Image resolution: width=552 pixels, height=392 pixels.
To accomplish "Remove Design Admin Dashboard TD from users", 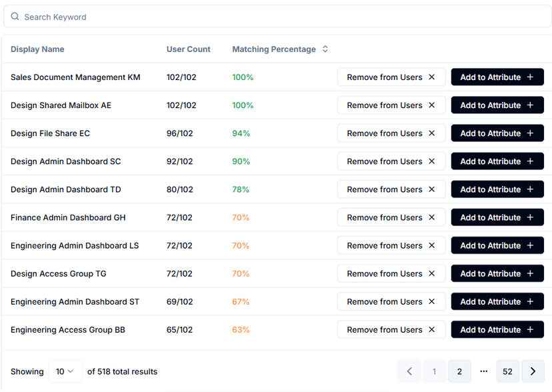I will click(x=391, y=189).
